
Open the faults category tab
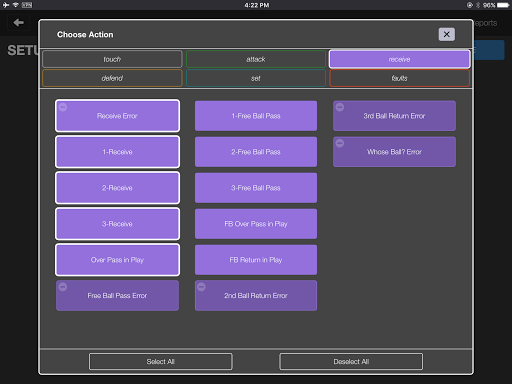click(399, 78)
